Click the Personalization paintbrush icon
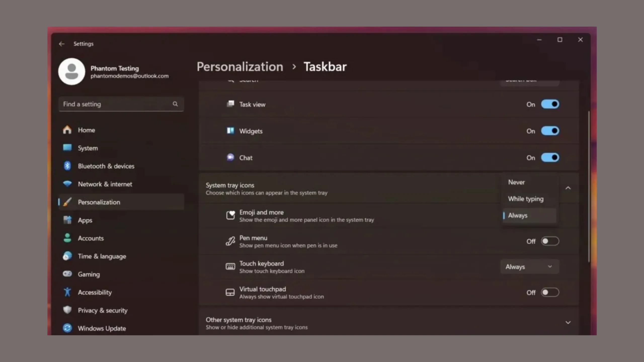The image size is (644, 362). (67, 202)
